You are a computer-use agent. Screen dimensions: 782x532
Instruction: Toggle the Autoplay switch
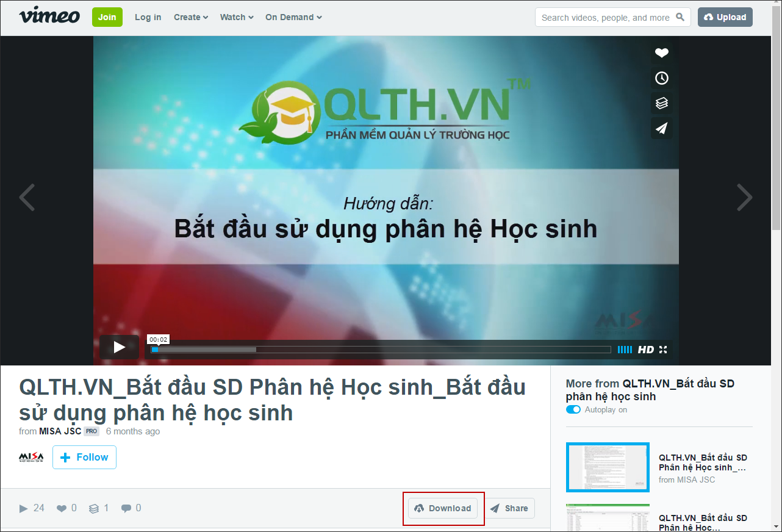(573, 410)
